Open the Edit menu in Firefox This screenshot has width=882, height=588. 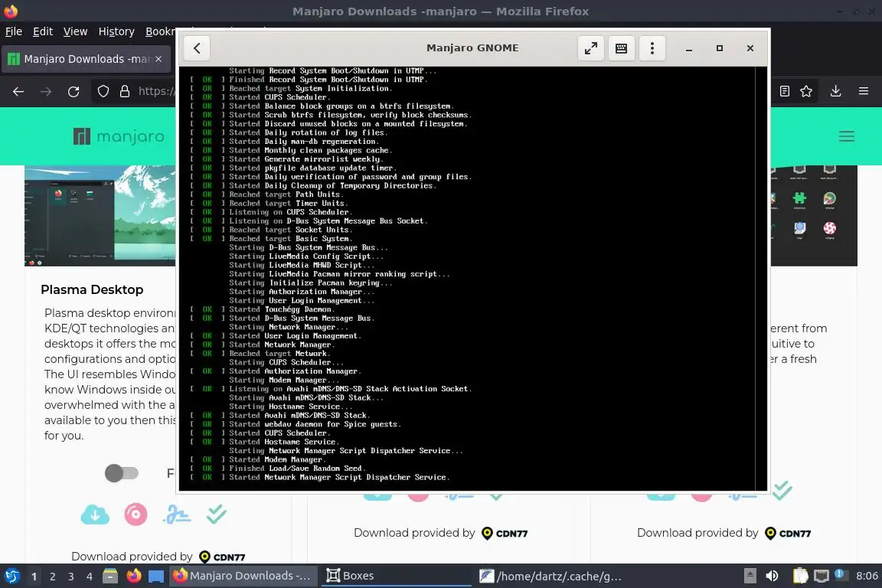(43, 31)
